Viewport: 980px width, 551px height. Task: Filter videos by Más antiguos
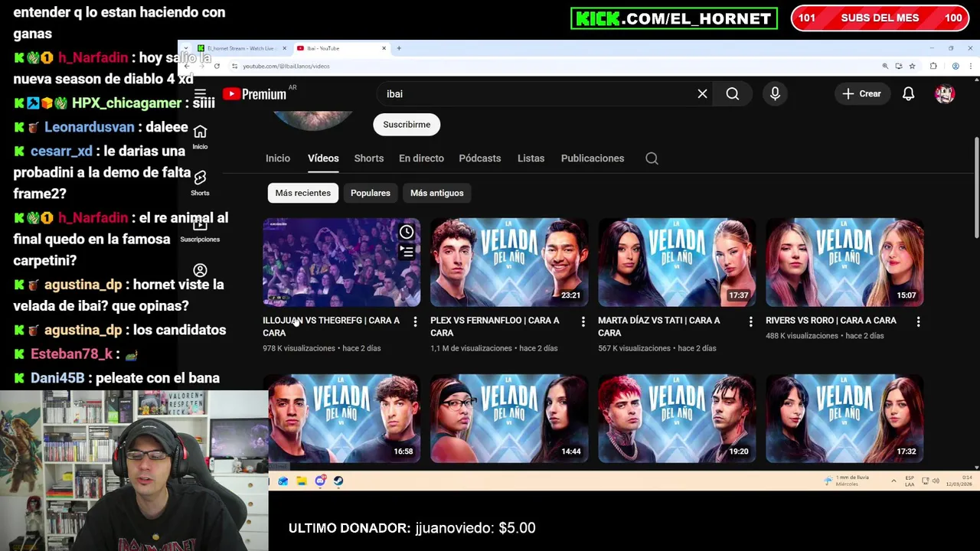click(x=437, y=193)
